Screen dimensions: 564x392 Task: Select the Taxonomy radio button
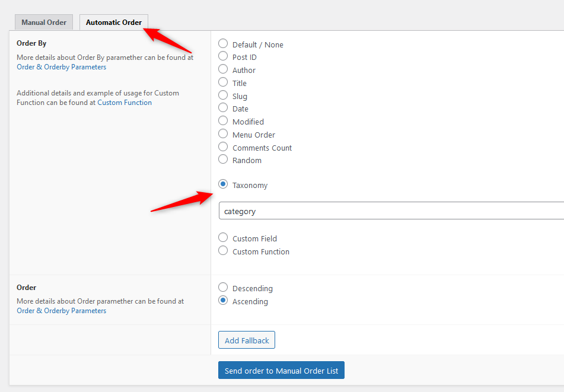point(223,184)
